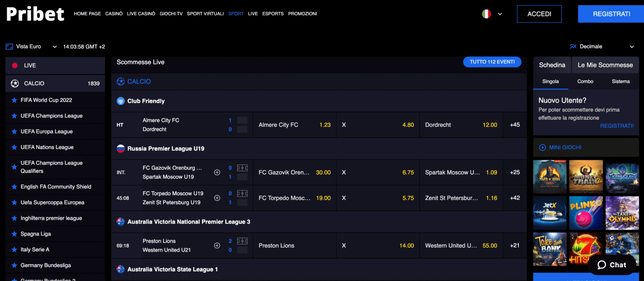Open UEFA Champions League Qualifiers in sidebar
644x281 pixels.
(x=55, y=167)
